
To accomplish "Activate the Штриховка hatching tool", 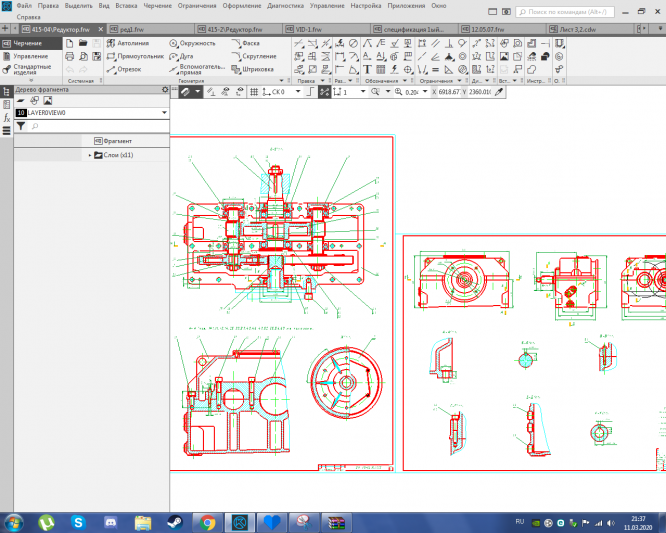I will pyautogui.click(x=255, y=69).
